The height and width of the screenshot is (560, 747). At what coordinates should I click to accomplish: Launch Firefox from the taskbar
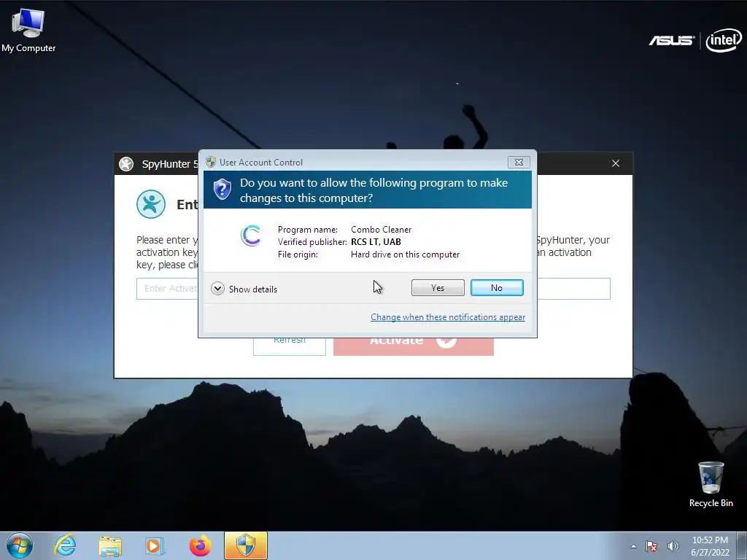pos(200,545)
